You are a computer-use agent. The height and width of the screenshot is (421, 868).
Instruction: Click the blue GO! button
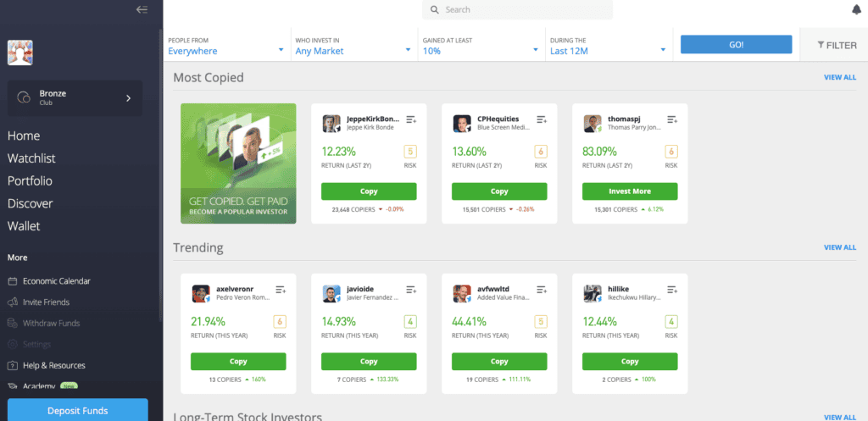[737, 45]
